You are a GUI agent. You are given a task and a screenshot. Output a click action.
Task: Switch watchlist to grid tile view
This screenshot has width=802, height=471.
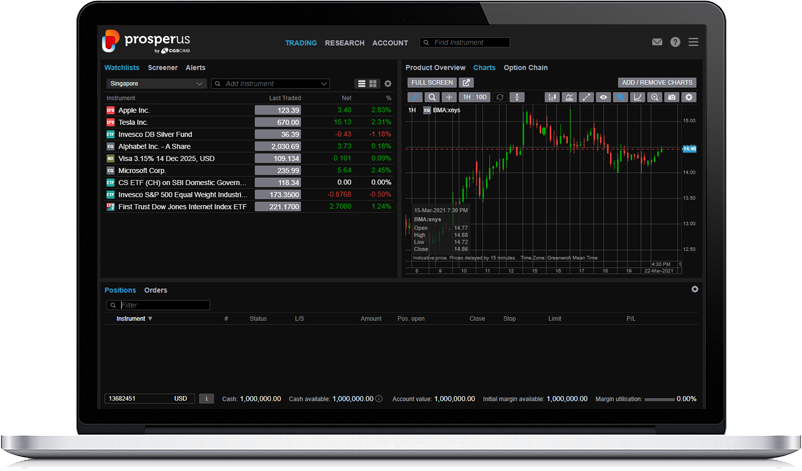tap(373, 84)
